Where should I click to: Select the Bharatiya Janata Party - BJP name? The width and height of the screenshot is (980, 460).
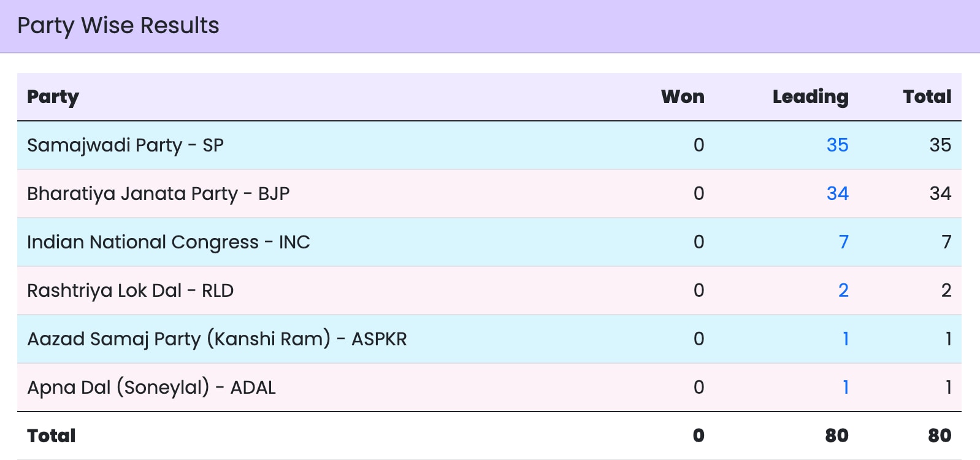[x=158, y=194]
